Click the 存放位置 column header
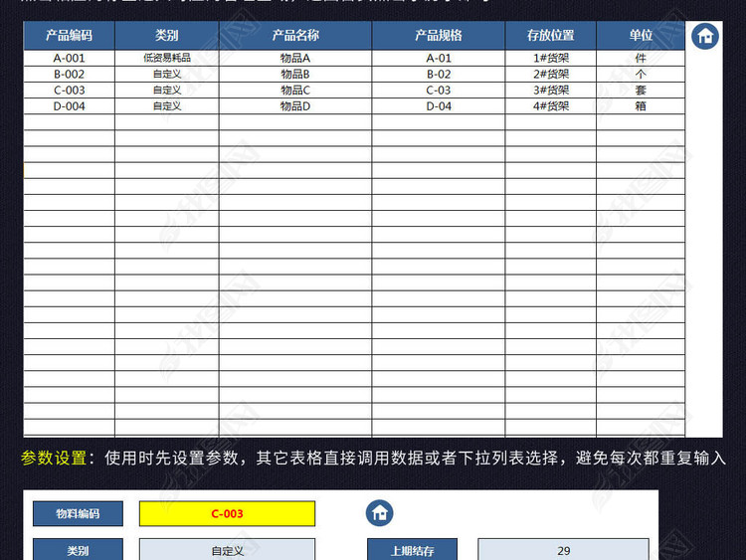The height and width of the screenshot is (560, 746). click(551, 35)
